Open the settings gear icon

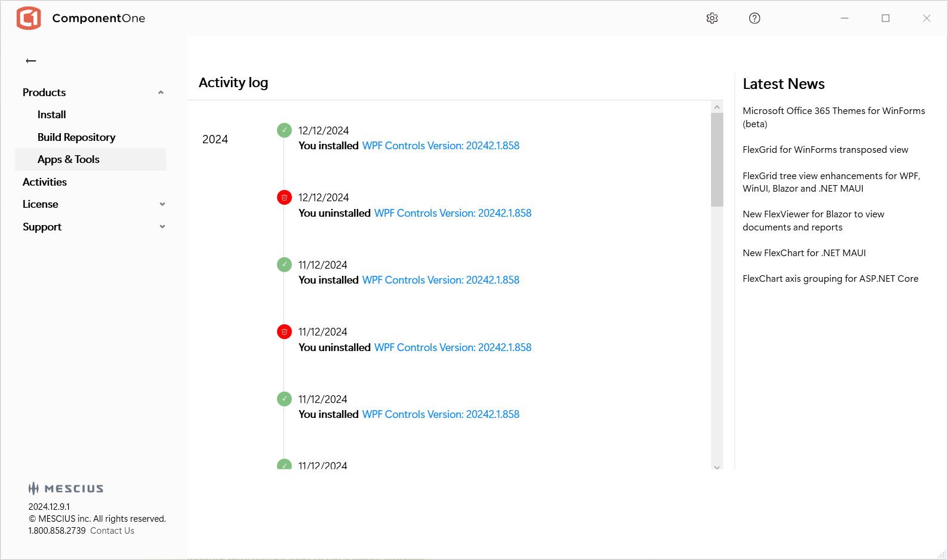tap(712, 19)
